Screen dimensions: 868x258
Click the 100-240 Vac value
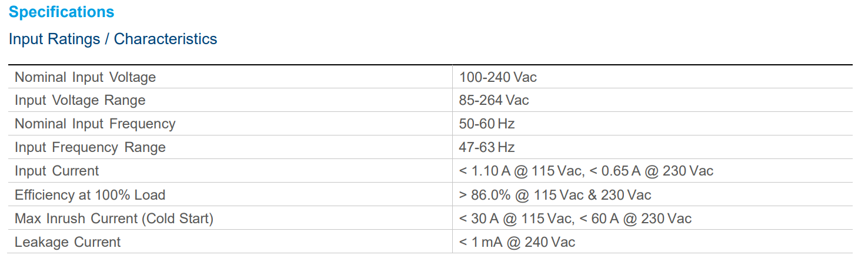click(x=498, y=77)
